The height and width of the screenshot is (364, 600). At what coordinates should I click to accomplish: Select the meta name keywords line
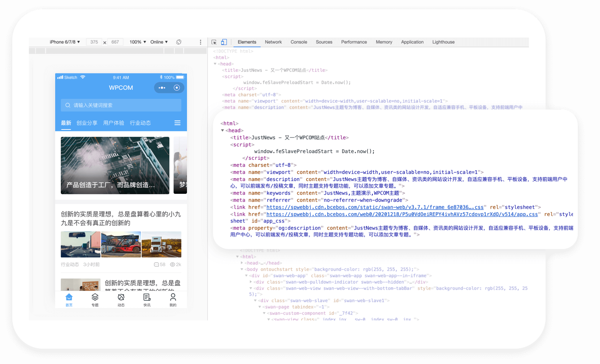coord(318,193)
